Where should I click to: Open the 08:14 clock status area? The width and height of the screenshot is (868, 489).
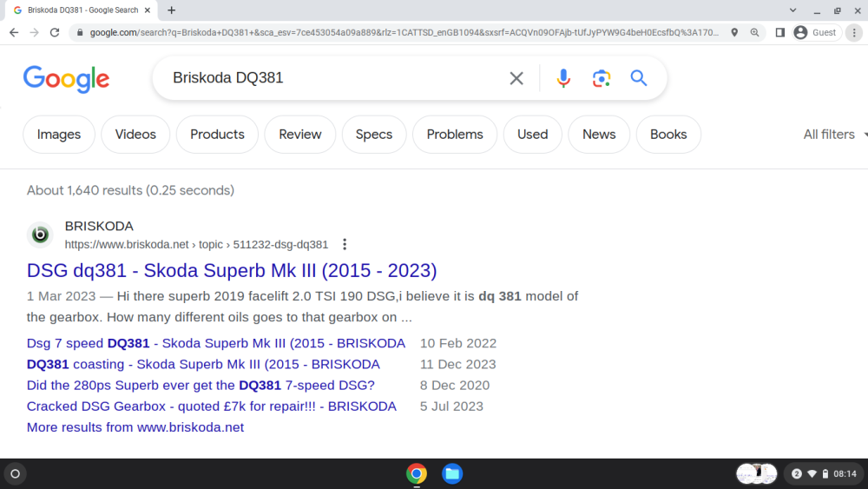coord(845,473)
